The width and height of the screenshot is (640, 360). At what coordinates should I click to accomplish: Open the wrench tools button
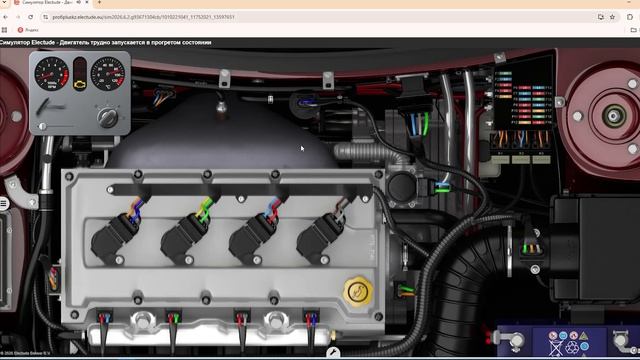333,353
